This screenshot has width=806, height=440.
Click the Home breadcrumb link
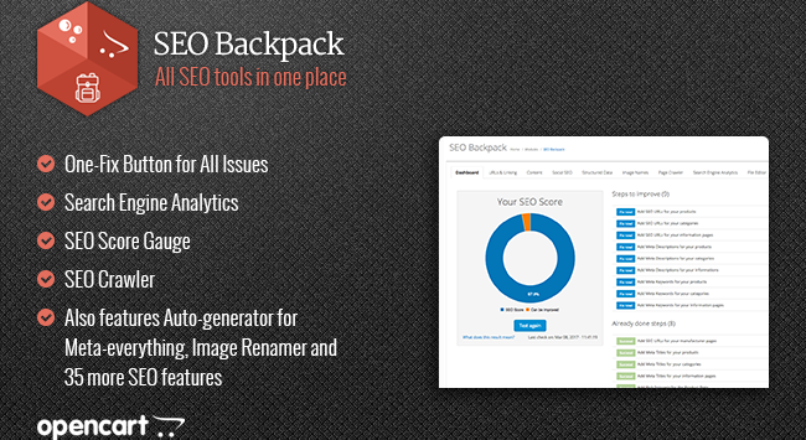(515, 150)
